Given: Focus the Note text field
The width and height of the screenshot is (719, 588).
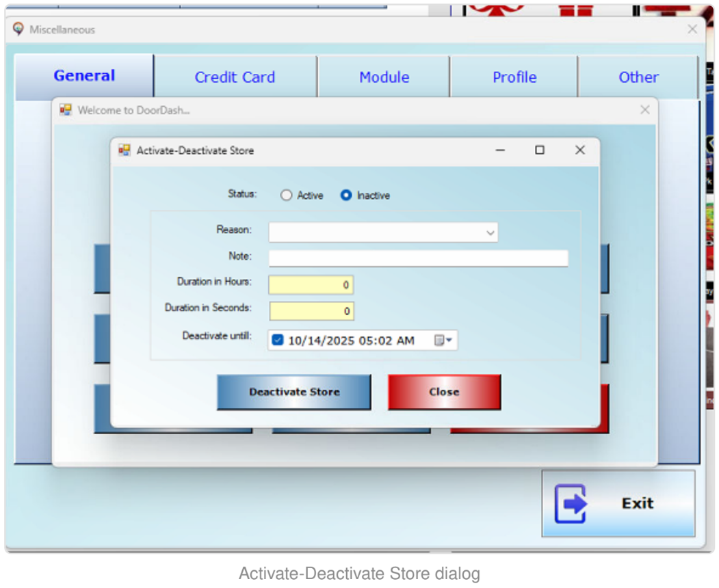Looking at the screenshot, I should point(418,258).
